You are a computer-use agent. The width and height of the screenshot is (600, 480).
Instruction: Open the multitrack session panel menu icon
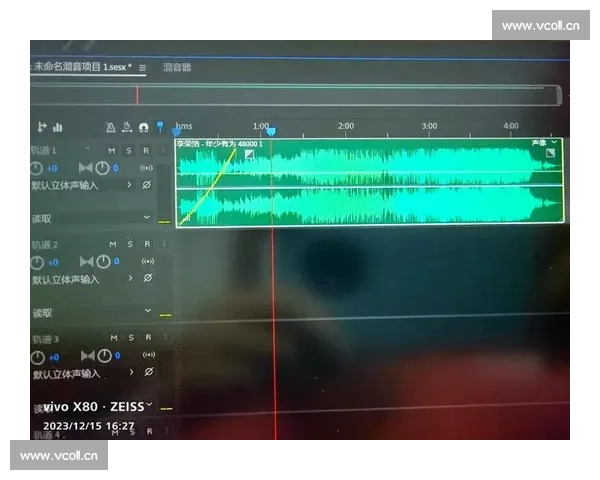point(142,68)
